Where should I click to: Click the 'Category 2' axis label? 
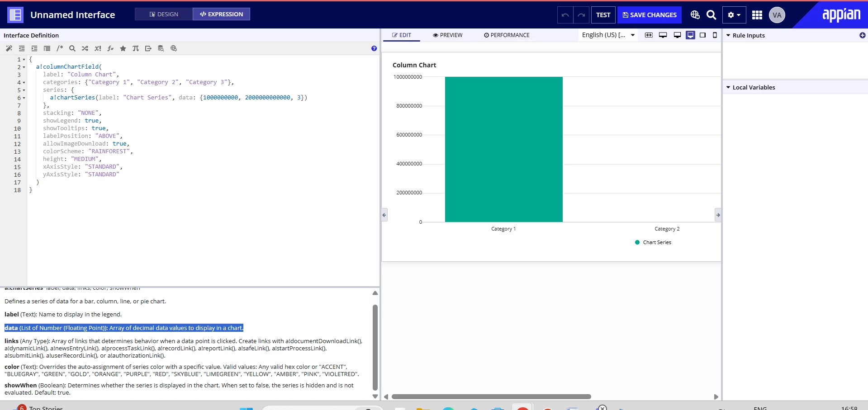point(667,229)
